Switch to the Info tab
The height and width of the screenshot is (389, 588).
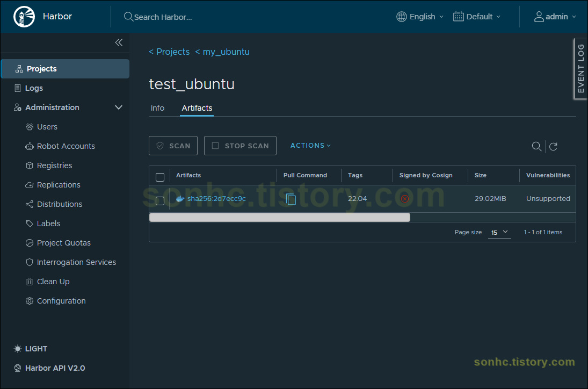coord(157,108)
